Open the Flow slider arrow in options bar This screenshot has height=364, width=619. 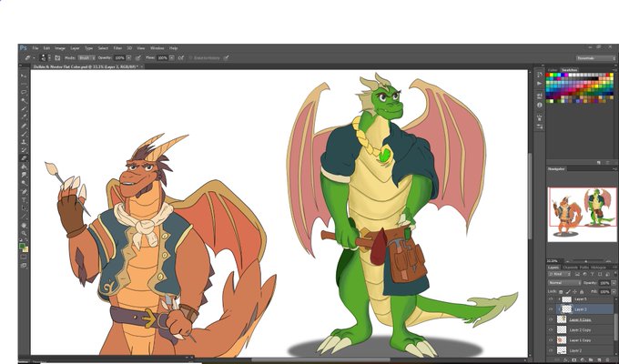coord(172,57)
